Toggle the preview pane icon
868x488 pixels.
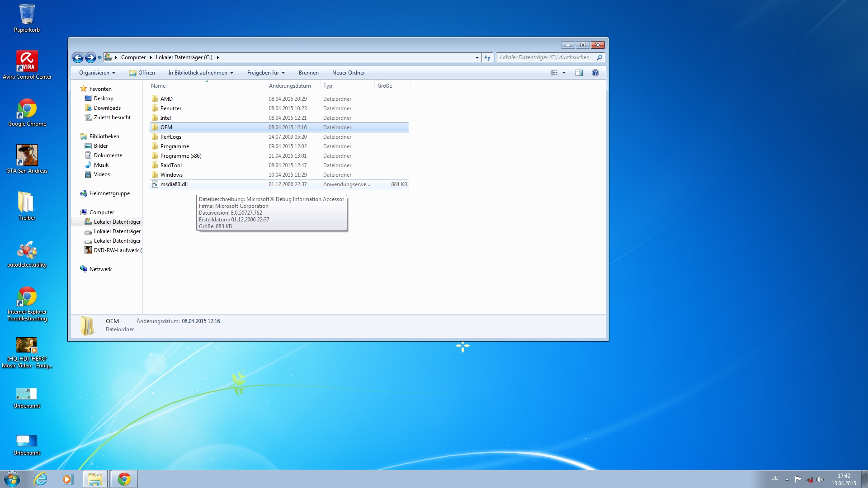pyautogui.click(x=579, y=73)
